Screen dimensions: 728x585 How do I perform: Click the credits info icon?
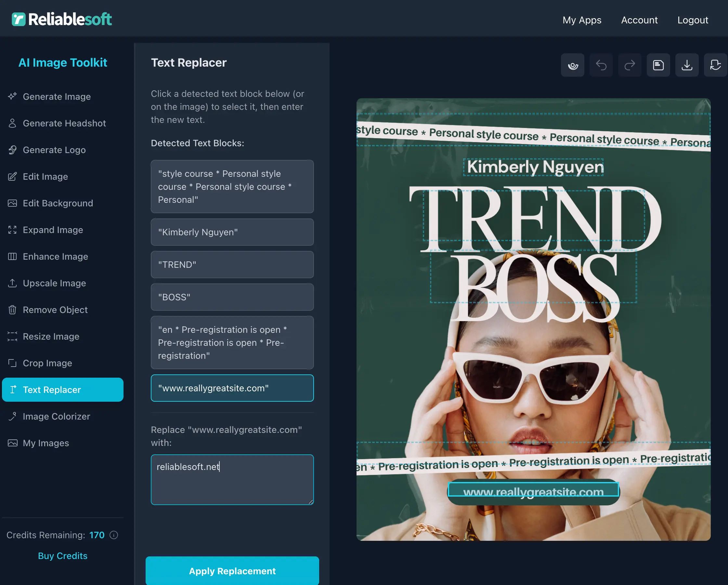click(x=114, y=535)
